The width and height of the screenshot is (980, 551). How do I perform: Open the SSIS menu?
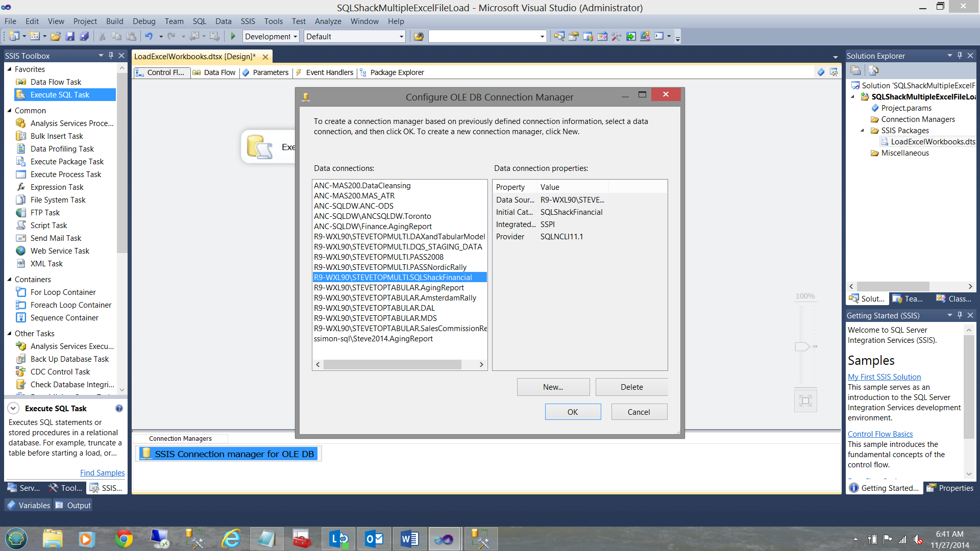248,21
